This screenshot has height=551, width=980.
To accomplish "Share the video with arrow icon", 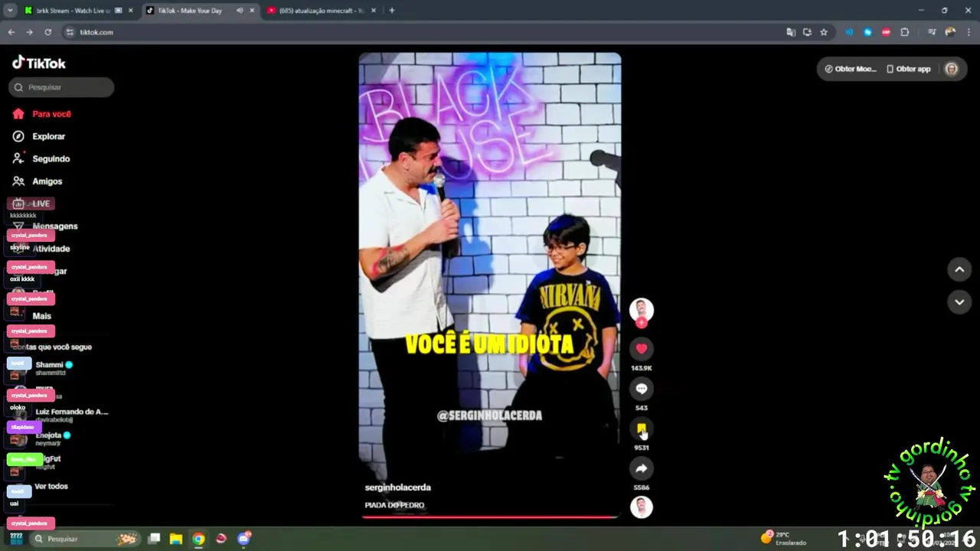I will pyautogui.click(x=642, y=468).
